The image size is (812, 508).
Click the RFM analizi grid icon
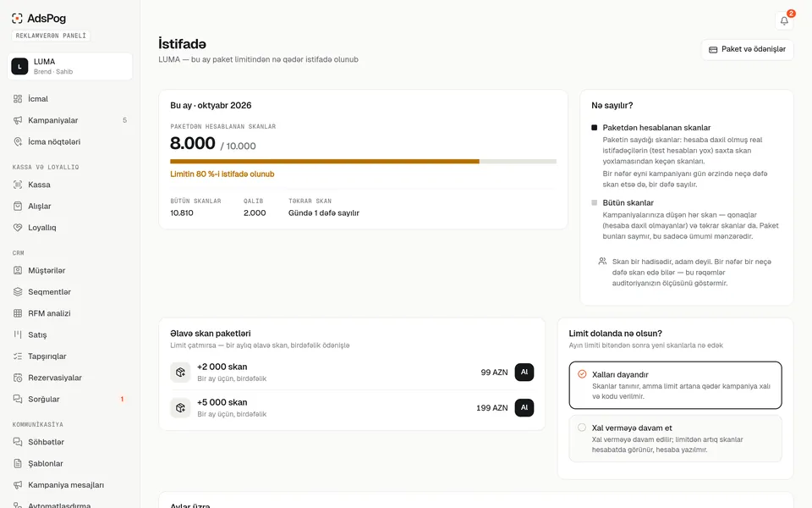tap(18, 313)
